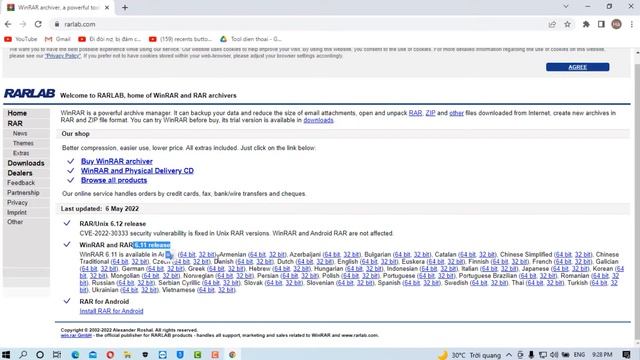Click the AGREE cookie button
Screen dimensions: 640x360
[578, 67]
